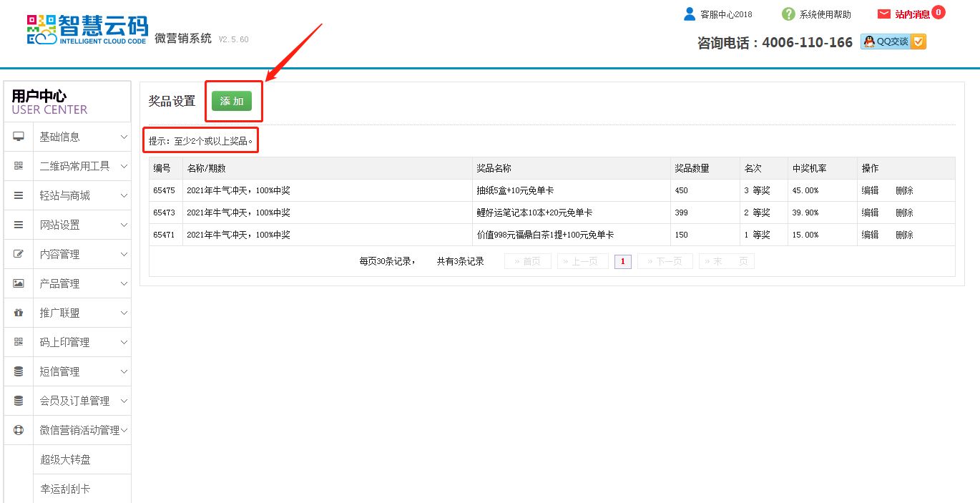This screenshot has height=503, width=980.
Task: Click the 系统使用帮助 question mark icon
Action: (788, 14)
